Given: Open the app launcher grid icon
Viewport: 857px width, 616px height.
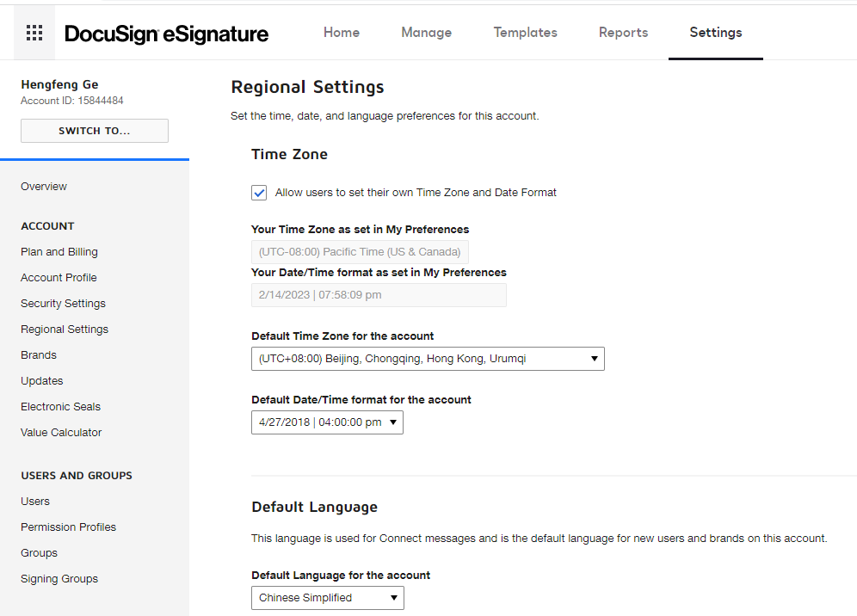Looking at the screenshot, I should pos(34,34).
